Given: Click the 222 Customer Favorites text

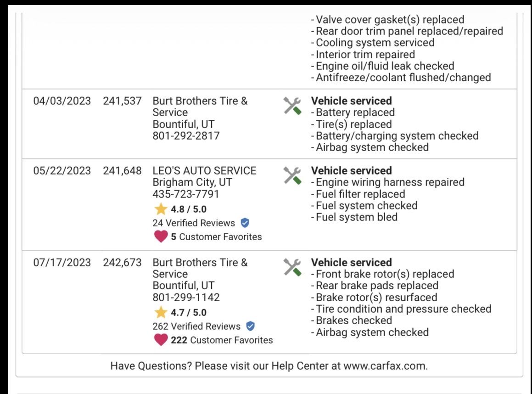Looking at the screenshot, I should click(222, 340).
